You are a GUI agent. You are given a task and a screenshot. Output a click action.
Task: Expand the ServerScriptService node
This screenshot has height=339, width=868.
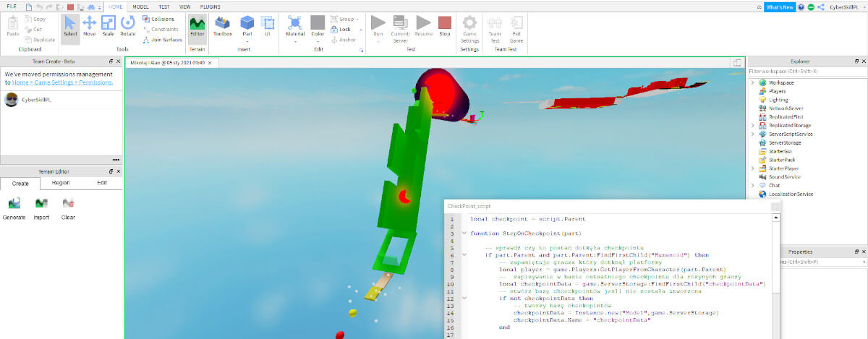pyautogui.click(x=753, y=134)
